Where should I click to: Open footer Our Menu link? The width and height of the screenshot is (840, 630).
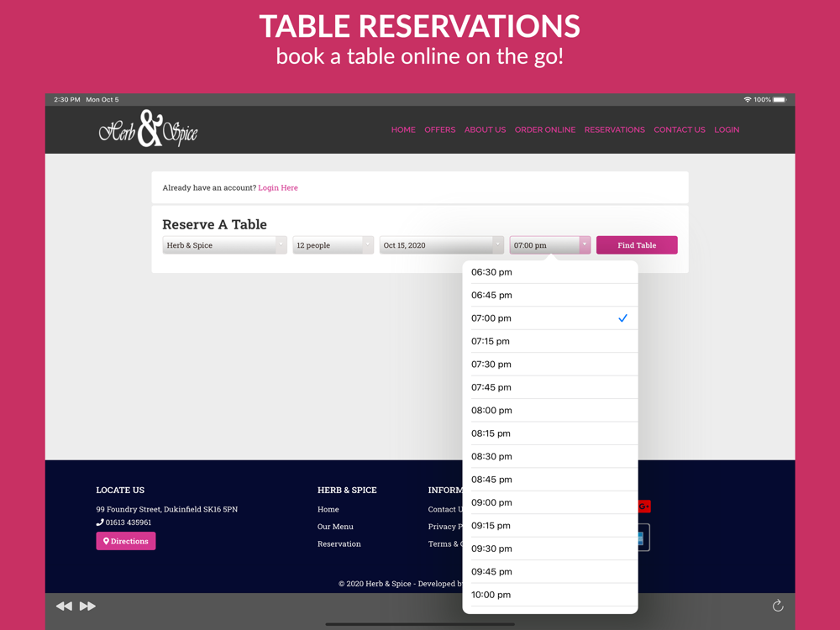(x=335, y=527)
